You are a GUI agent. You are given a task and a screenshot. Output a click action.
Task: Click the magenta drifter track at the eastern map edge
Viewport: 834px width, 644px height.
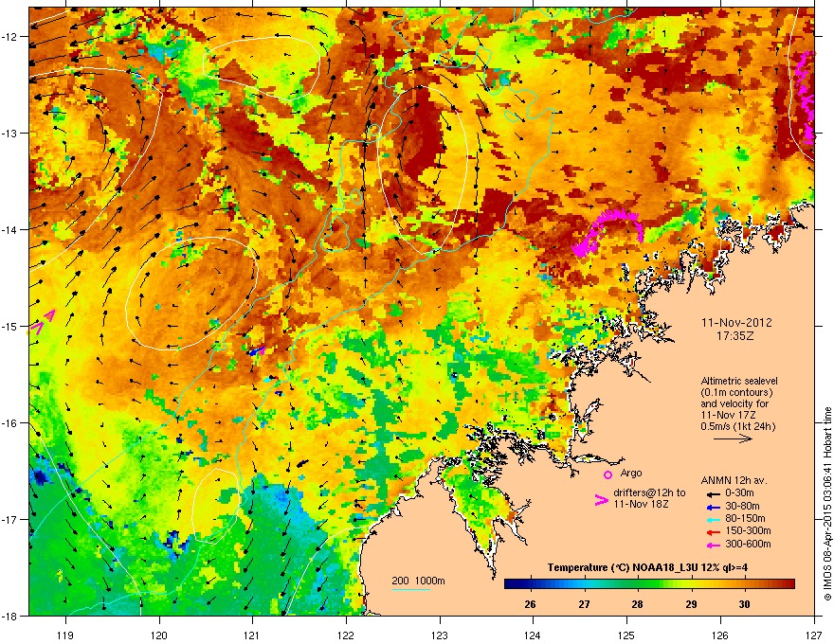[805, 97]
